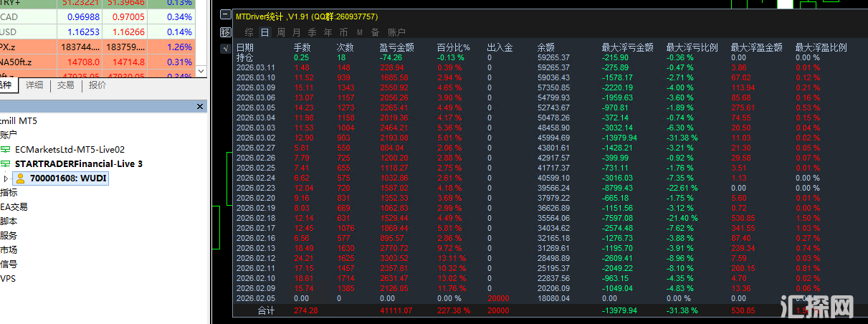Open the 年 yearly statistics tab
This screenshot has width=868, height=324.
[x=328, y=32]
